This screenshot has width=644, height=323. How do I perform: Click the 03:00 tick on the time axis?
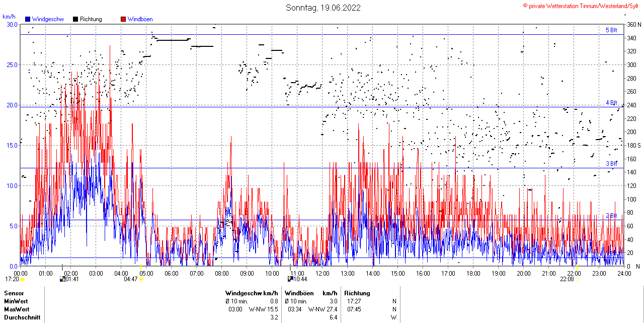coord(96,274)
